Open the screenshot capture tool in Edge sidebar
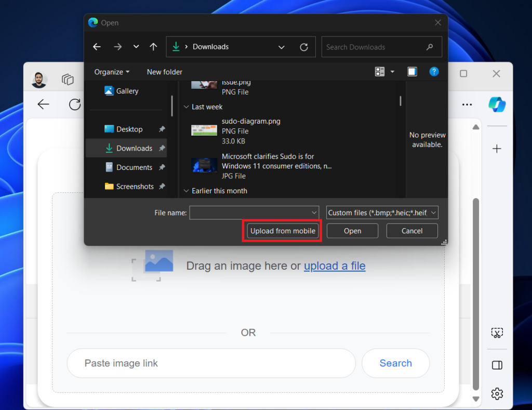 point(497,333)
